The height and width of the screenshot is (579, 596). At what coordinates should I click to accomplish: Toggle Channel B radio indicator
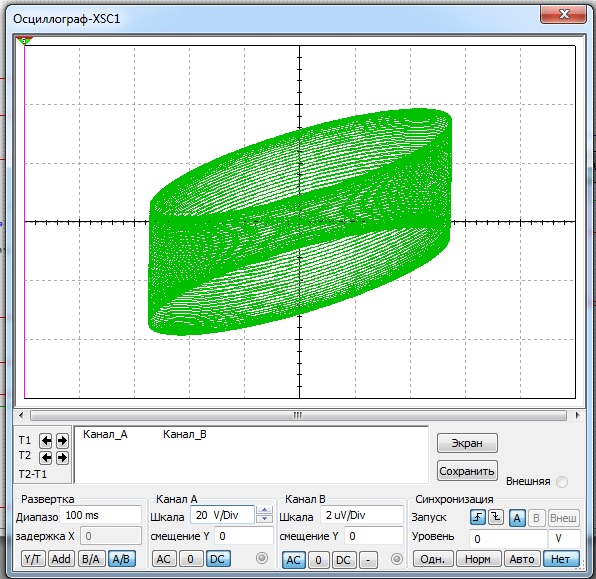(x=396, y=559)
